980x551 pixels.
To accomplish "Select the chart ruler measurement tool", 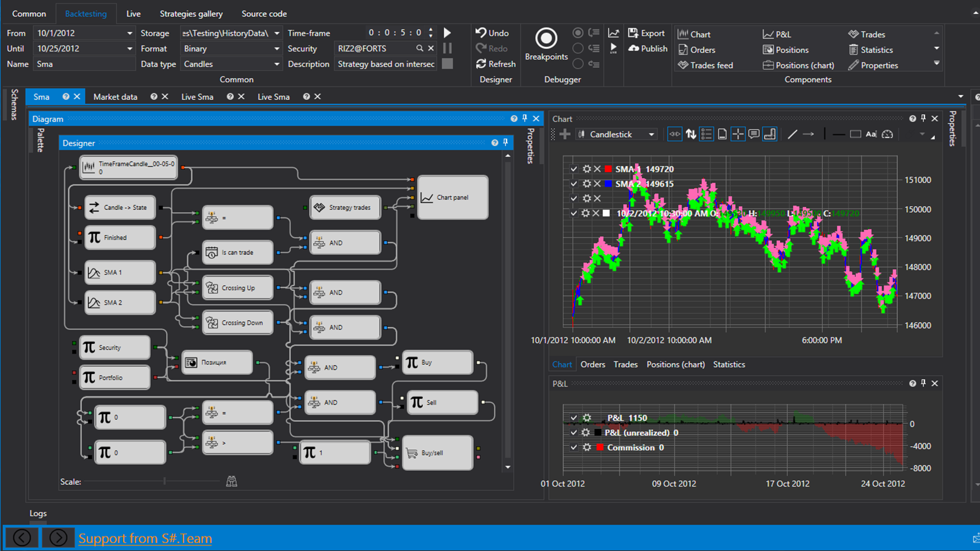I will [770, 134].
